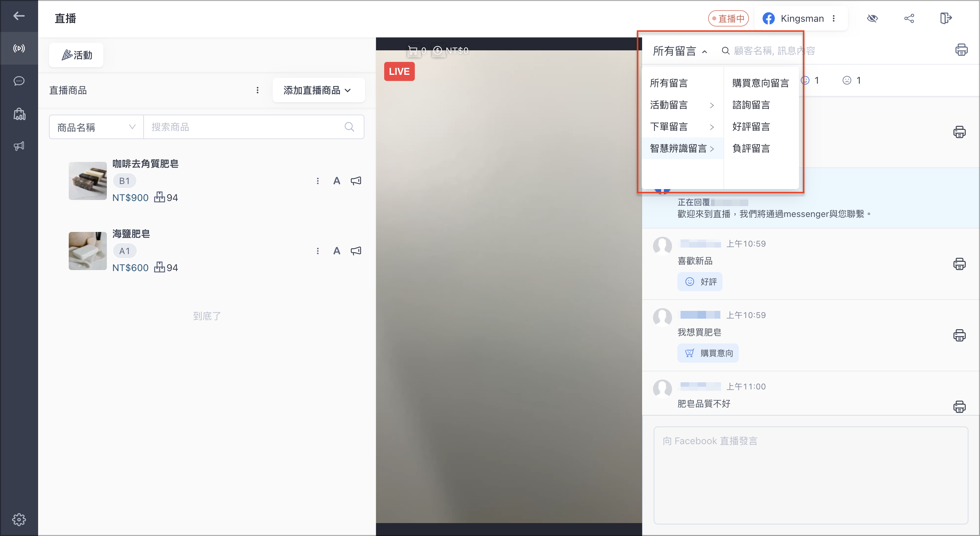Click the exit live stream icon
The height and width of the screenshot is (536, 980).
945,18
